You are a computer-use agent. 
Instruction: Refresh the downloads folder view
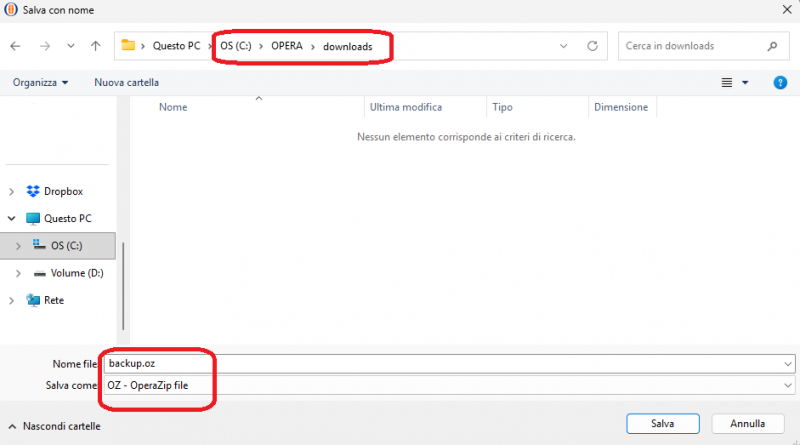pyautogui.click(x=593, y=46)
